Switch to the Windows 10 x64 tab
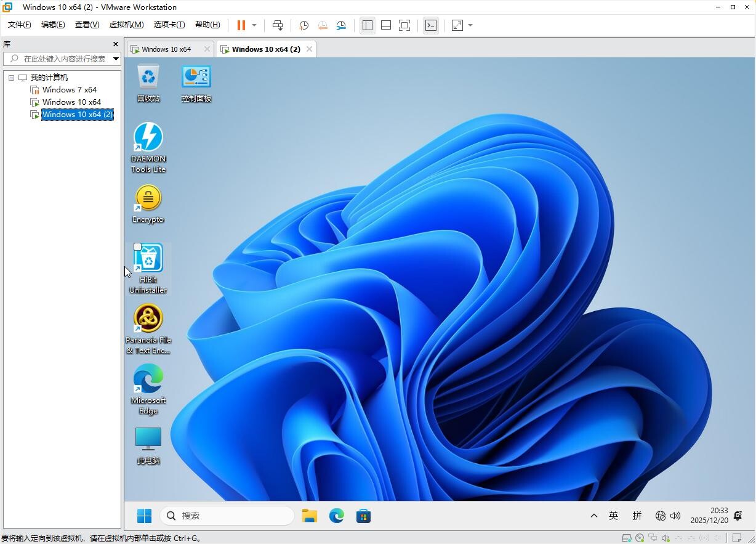This screenshot has height=544, width=756. [x=166, y=49]
